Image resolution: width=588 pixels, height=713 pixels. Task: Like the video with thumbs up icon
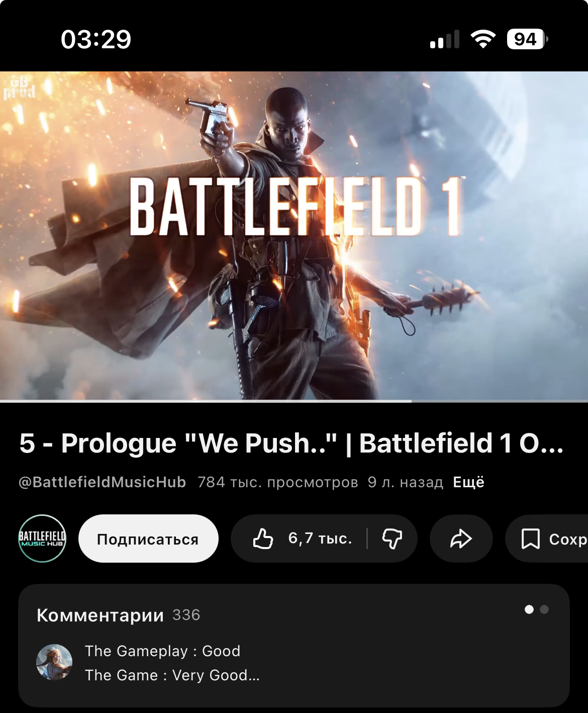coord(263,539)
